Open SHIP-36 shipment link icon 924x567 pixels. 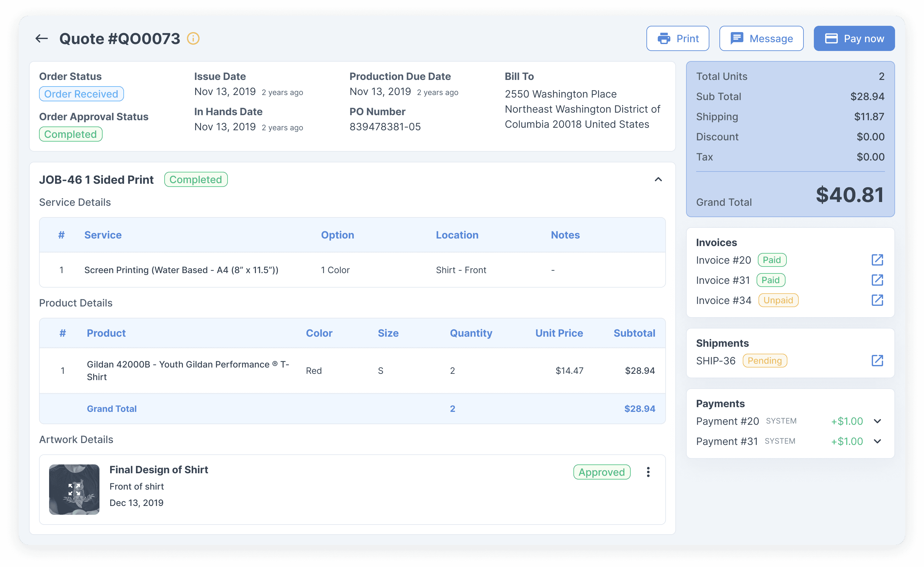877,361
